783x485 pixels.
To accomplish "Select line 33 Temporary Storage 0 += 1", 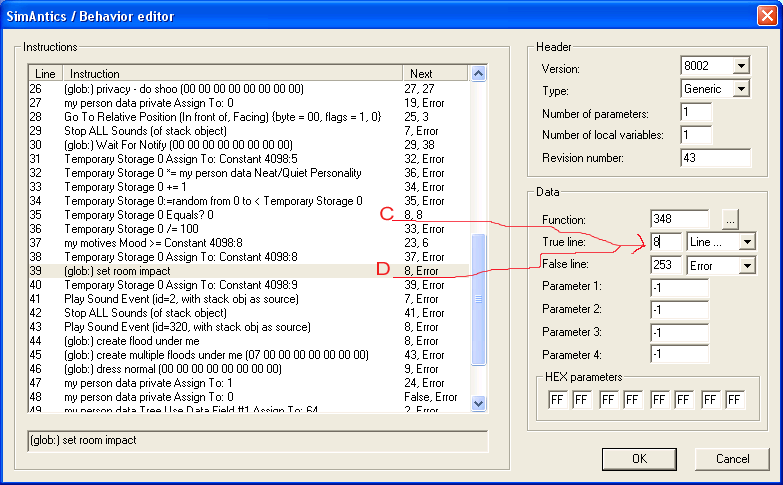I will coord(248,187).
